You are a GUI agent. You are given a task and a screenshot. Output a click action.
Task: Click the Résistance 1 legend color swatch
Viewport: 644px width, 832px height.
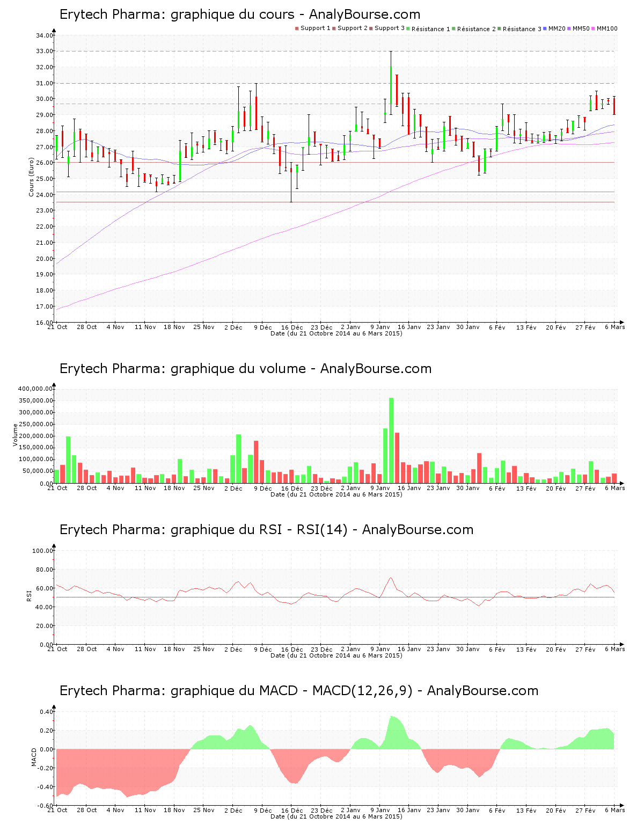tap(408, 28)
